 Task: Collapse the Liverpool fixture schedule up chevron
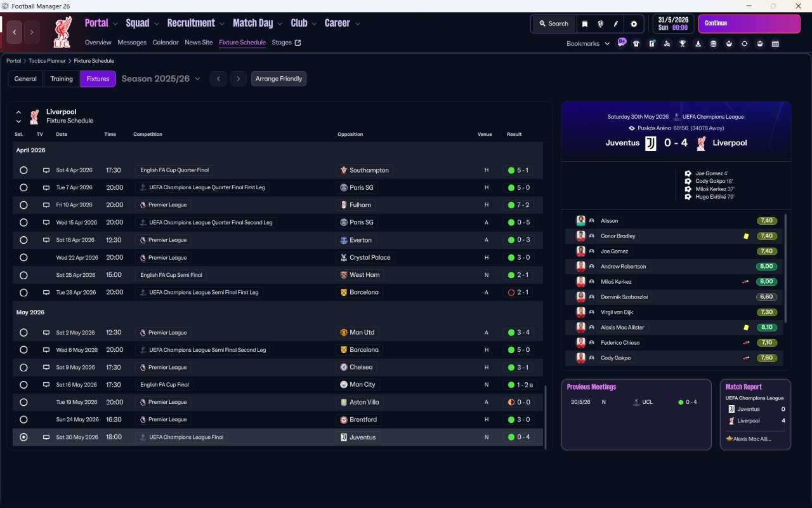18,112
